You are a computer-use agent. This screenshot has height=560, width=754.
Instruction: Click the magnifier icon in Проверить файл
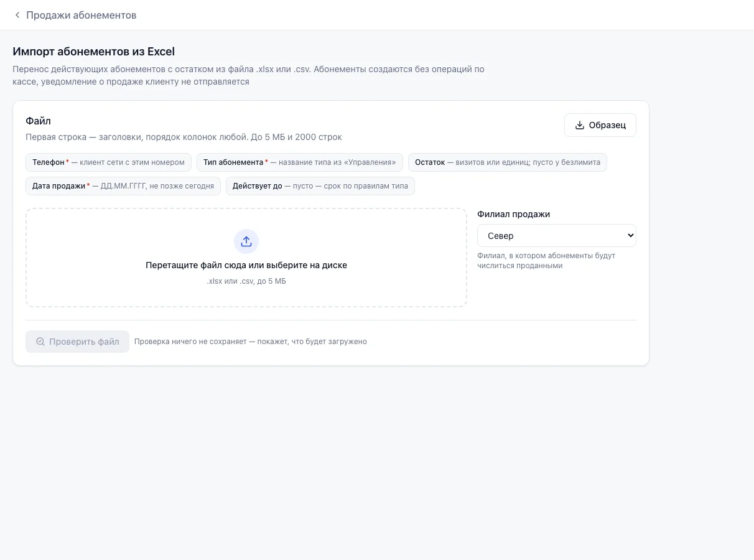[x=40, y=342]
